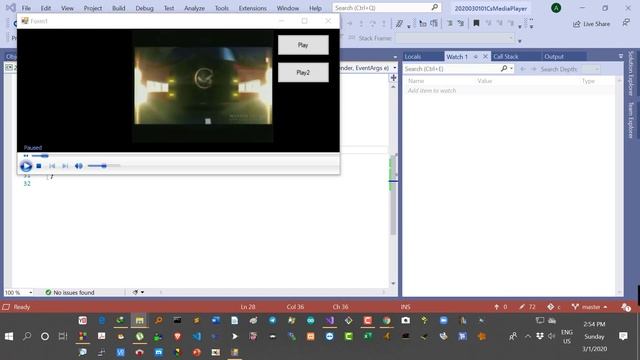Viewport: 640px width, 360px height.
Task: Open the View menu
Action: [67, 8]
